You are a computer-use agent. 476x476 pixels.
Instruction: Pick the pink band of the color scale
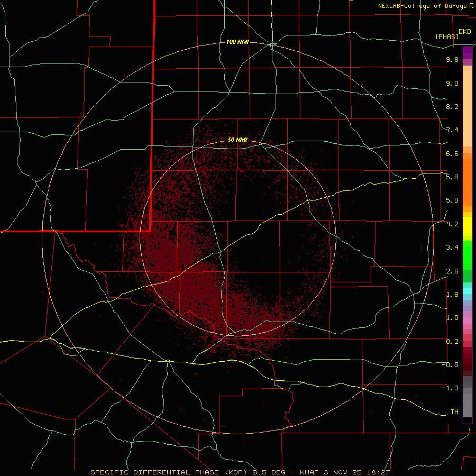pos(467,321)
